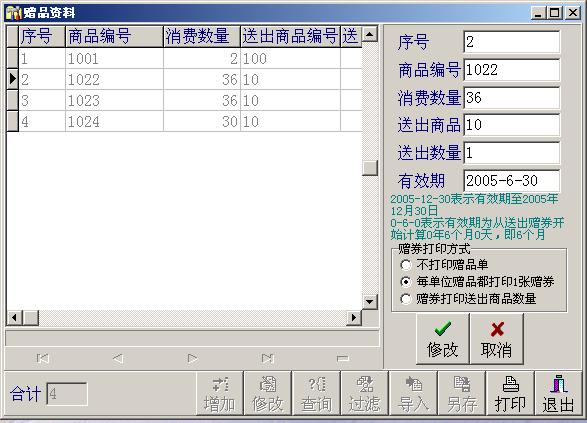Go to next record navigator arrow

[x=192, y=358]
